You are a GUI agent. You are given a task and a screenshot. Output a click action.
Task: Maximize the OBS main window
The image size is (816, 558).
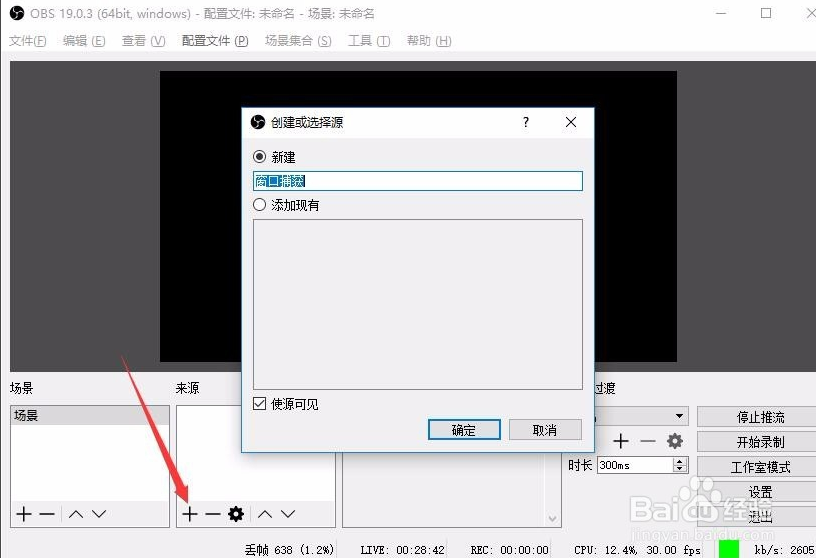[x=766, y=13]
